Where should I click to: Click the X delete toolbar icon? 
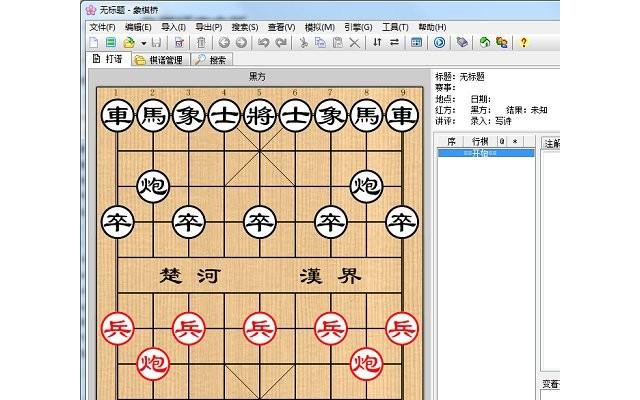pos(355,43)
